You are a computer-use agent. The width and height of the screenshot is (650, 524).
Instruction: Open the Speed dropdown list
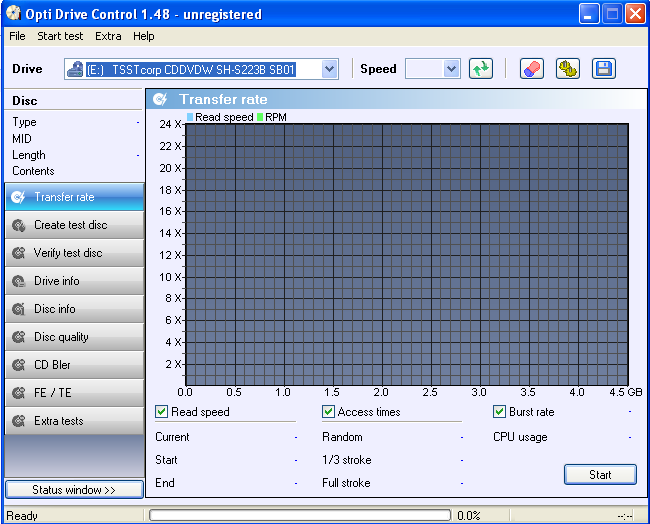click(451, 69)
